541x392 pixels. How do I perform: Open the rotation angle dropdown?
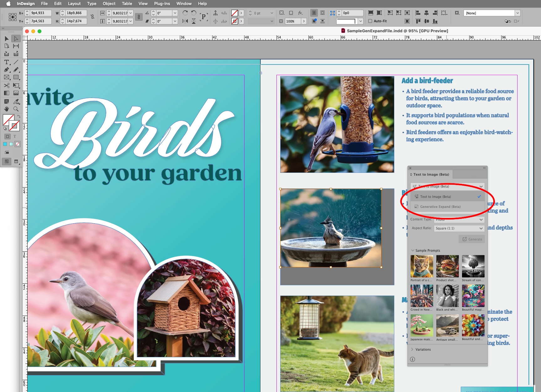coord(175,13)
